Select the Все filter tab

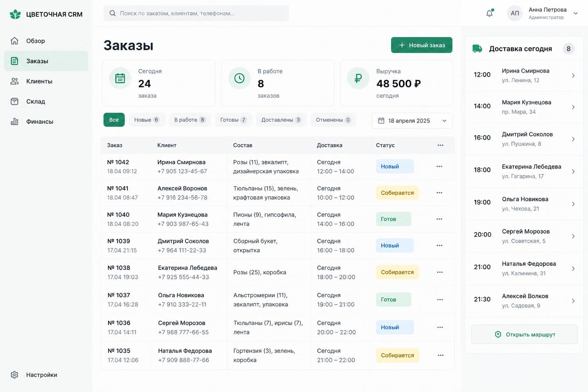point(114,120)
